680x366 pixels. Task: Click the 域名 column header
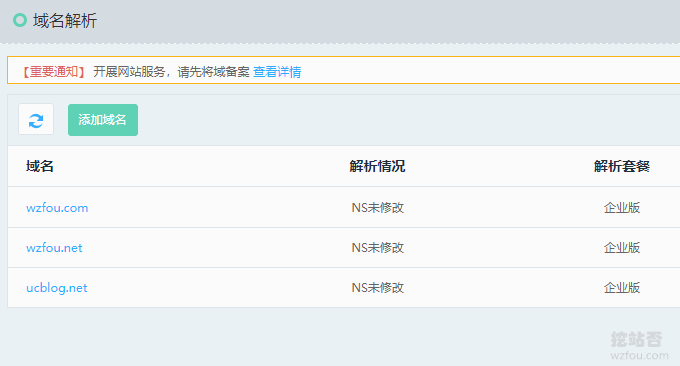click(40, 166)
